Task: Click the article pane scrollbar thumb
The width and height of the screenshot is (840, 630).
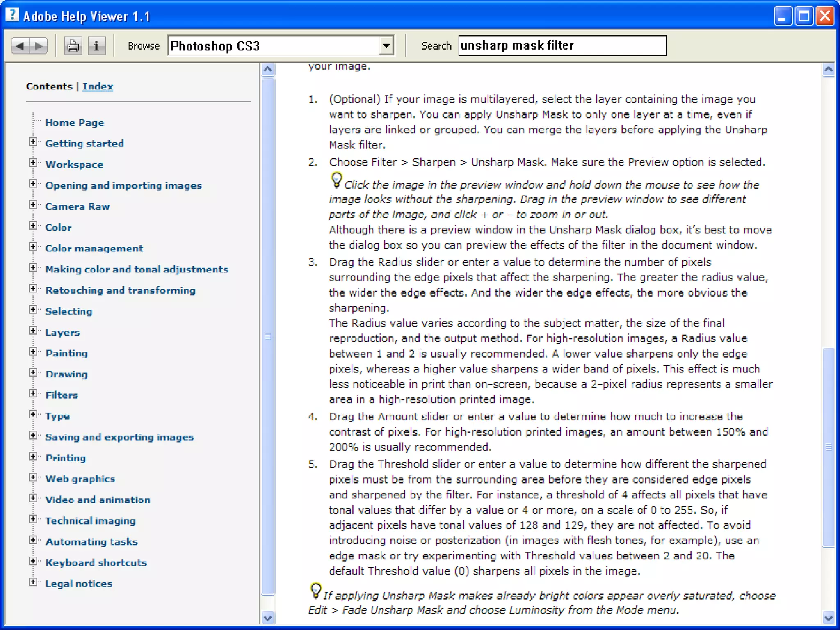Action: click(x=828, y=446)
